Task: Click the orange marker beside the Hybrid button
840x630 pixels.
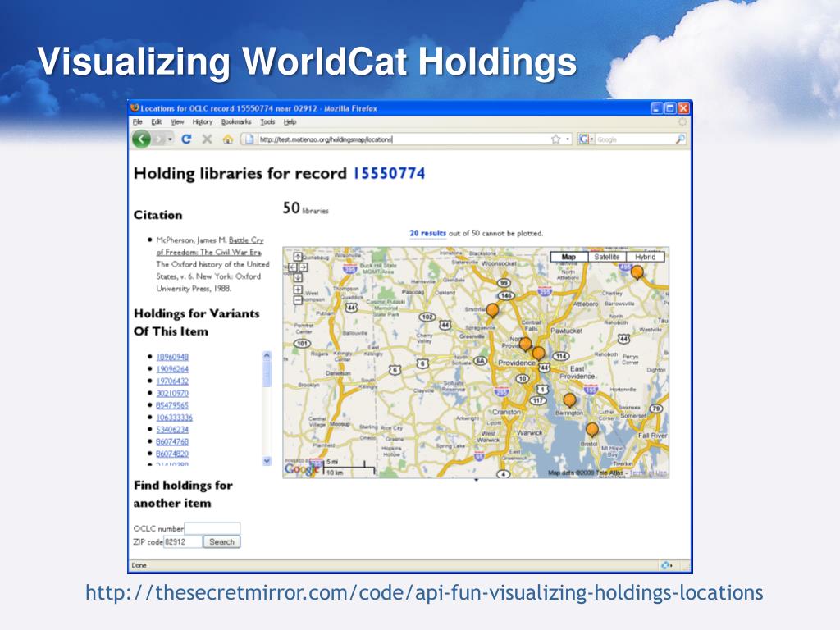Action: (x=637, y=273)
